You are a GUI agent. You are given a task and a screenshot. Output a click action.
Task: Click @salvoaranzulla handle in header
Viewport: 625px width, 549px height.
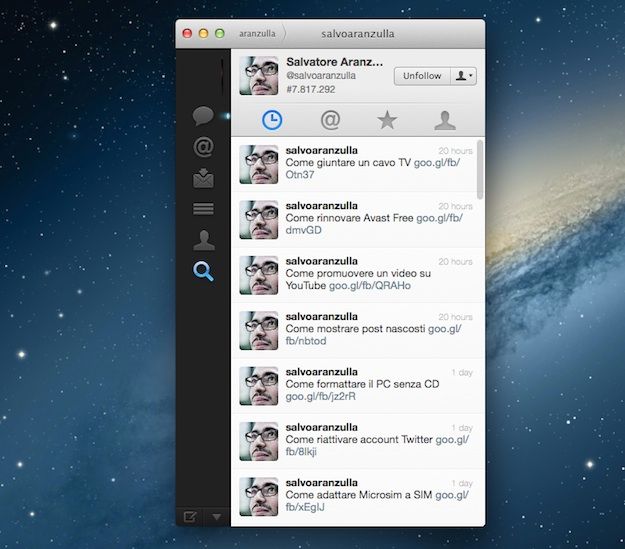(321, 75)
